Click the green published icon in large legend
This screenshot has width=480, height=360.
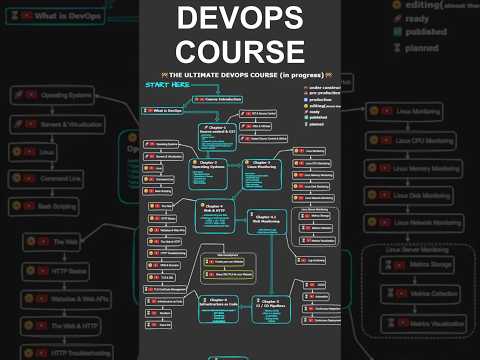(397, 32)
